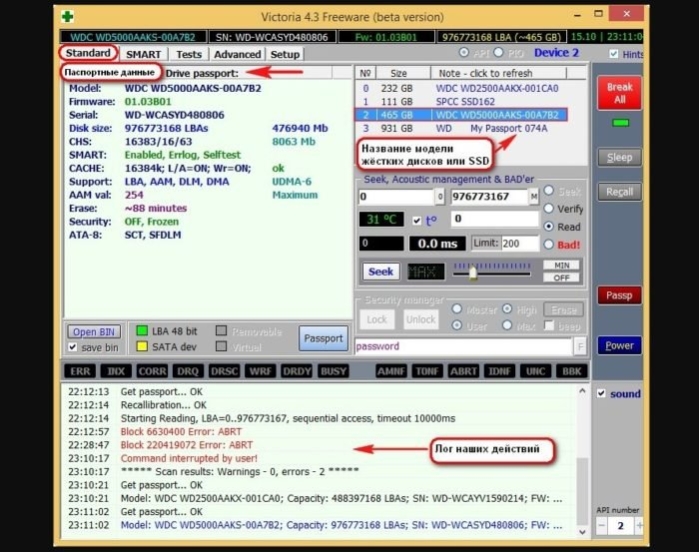699x552 pixels.
Task: Select the Bad! radio option
Action: click(x=549, y=244)
